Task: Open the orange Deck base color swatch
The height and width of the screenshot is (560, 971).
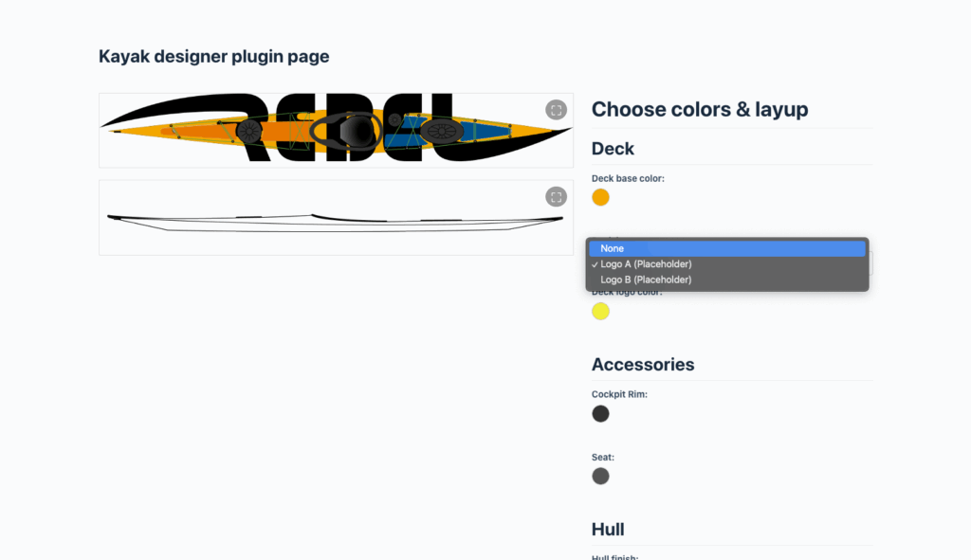Action: click(x=600, y=197)
